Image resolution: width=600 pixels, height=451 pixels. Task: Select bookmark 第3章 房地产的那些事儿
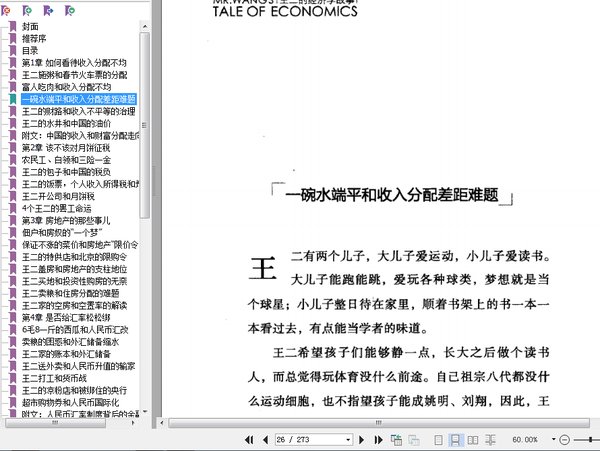pos(66,221)
